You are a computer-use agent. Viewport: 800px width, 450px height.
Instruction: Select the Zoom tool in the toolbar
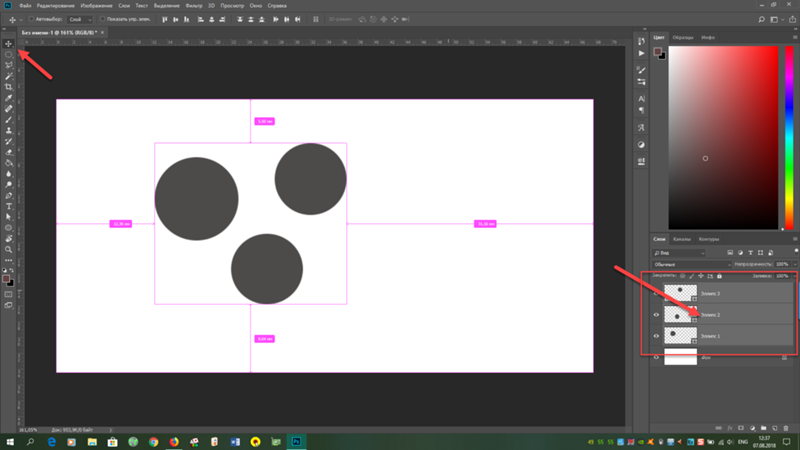pyautogui.click(x=8, y=250)
